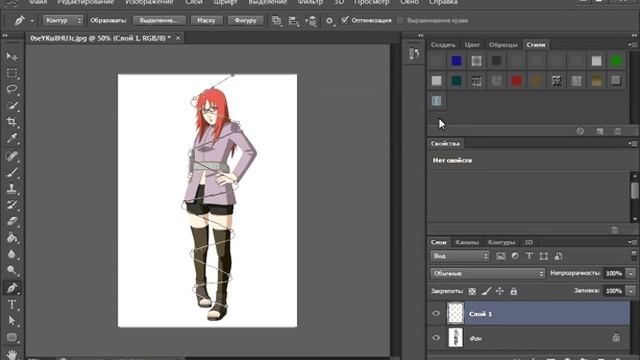Apply the red style swatch
The height and width of the screenshot is (360, 640).
(x=516, y=81)
